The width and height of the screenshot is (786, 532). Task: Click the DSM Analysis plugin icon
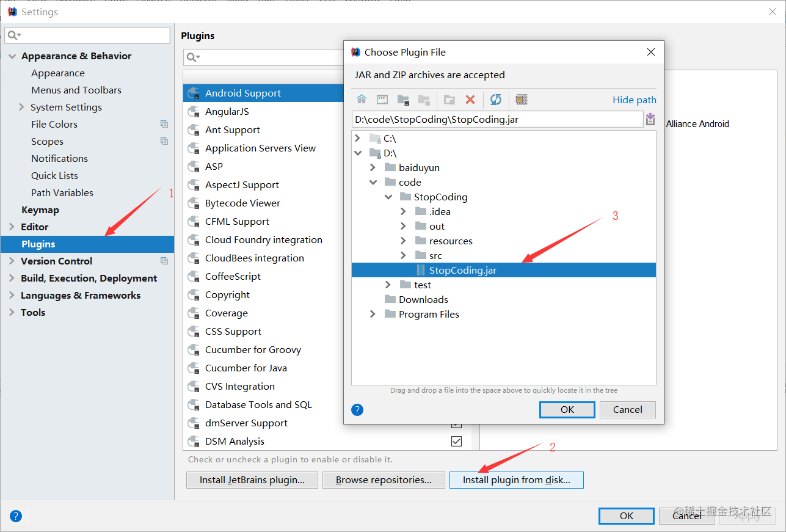(x=194, y=442)
